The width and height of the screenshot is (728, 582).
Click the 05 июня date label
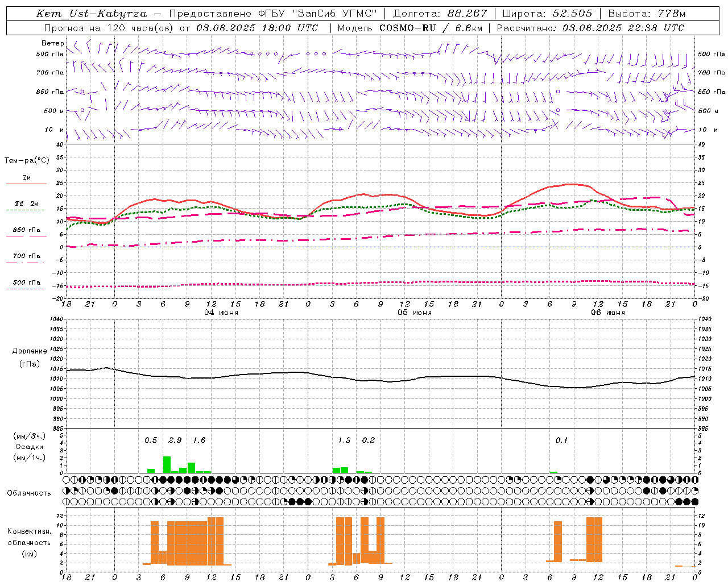(x=415, y=313)
